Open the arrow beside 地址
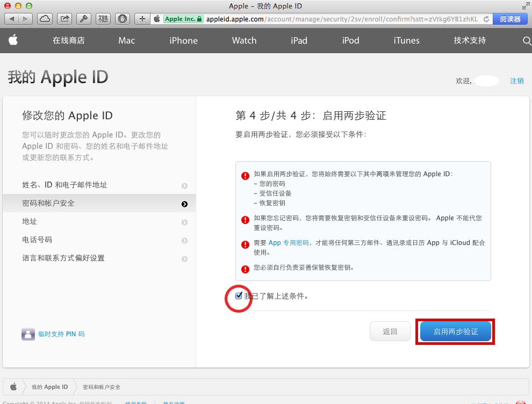532x404 pixels. 184,222
